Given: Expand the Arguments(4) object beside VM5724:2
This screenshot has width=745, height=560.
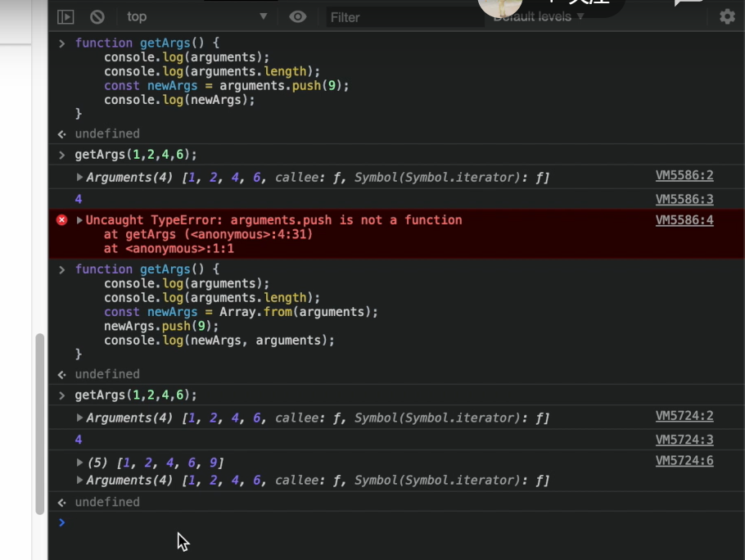Looking at the screenshot, I should (x=80, y=418).
